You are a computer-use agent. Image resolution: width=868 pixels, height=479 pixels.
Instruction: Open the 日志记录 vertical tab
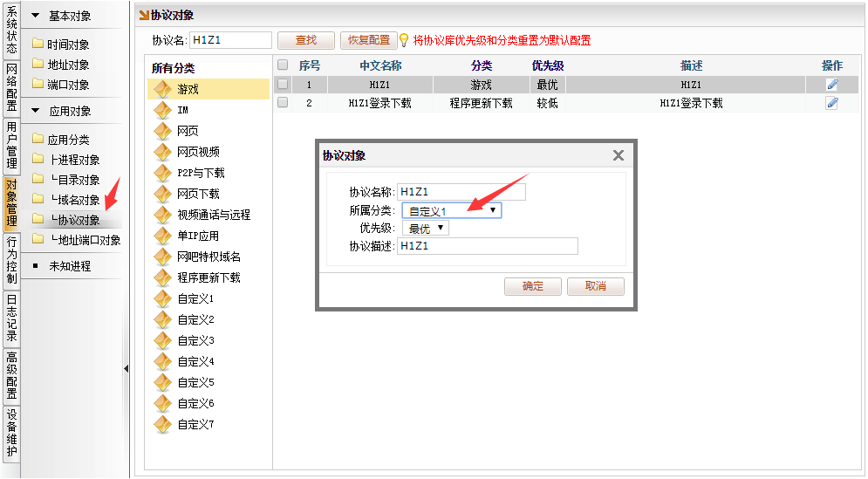coord(10,318)
